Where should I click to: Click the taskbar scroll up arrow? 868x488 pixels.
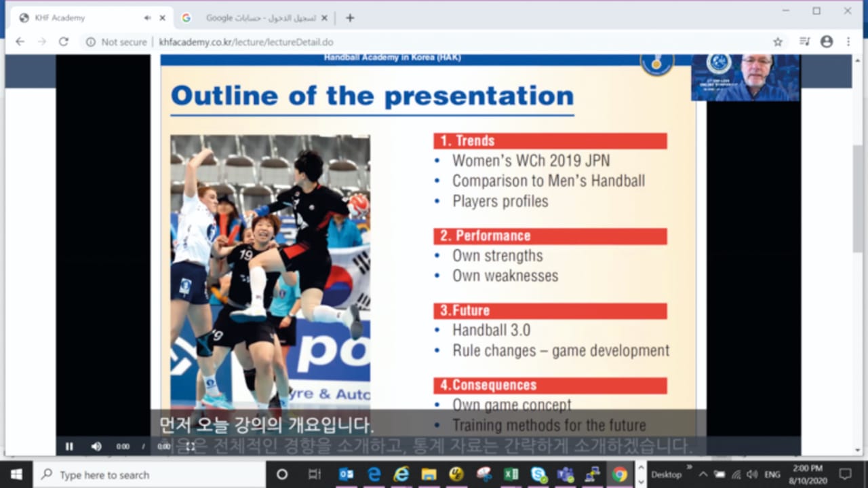pos(640,468)
